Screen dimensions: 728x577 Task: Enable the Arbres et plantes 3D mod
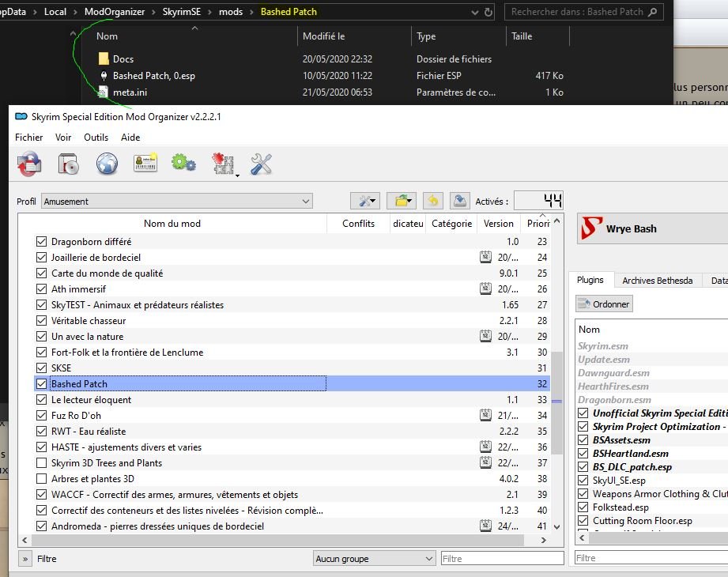tap(41, 478)
